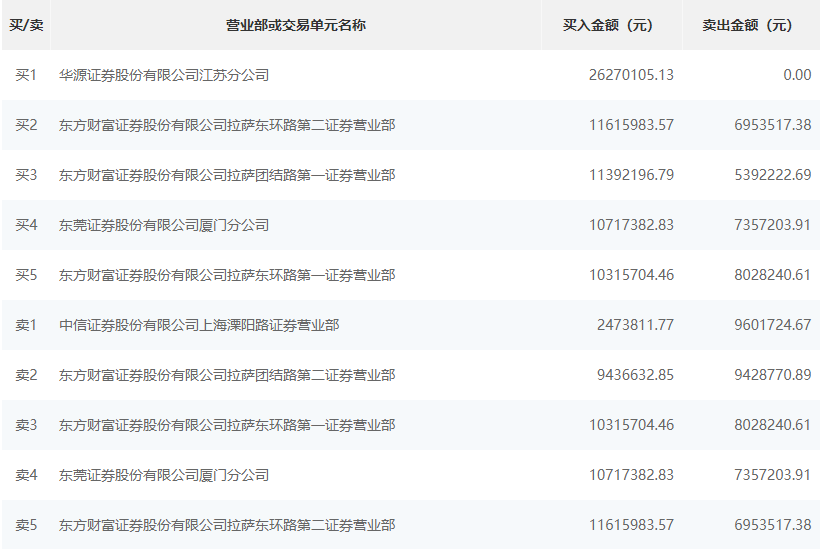This screenshot has width=821, height=549.
Task: Click sell amount 9601724.67
Action: pos(772,325)
